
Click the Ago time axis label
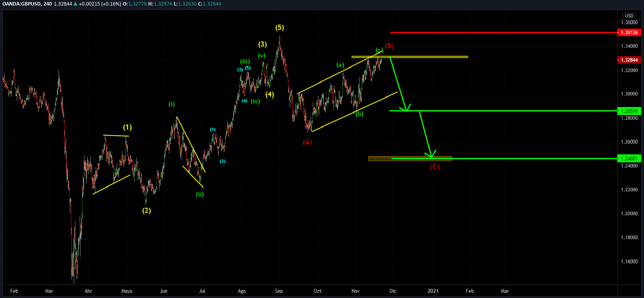click(x=241, y=291)
